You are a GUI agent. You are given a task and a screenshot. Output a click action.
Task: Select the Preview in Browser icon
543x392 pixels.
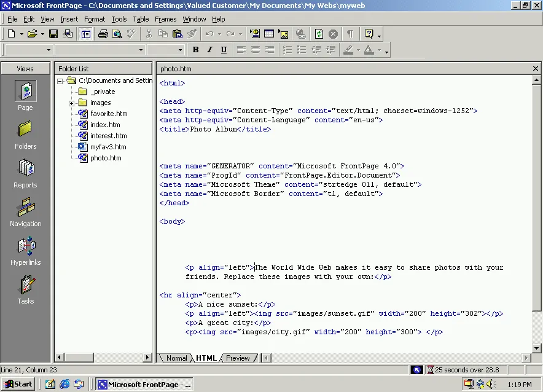click(x=117, y=33)
